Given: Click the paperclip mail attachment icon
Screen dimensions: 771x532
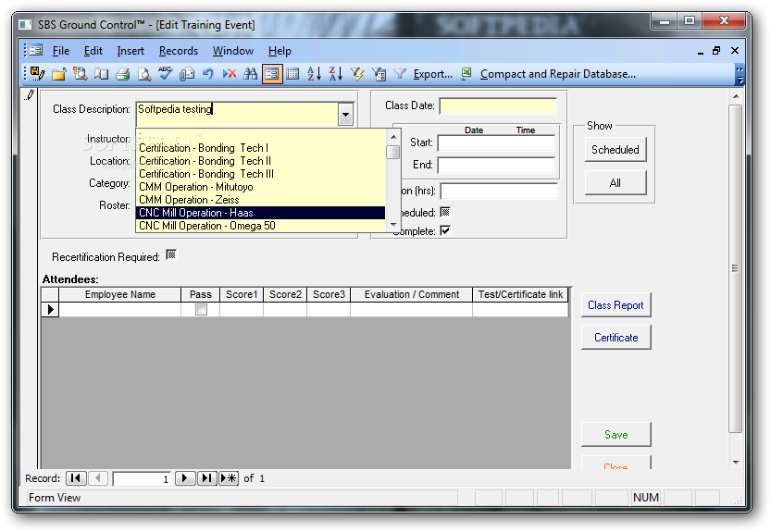Looking at the screenshot, I should 187,74.
